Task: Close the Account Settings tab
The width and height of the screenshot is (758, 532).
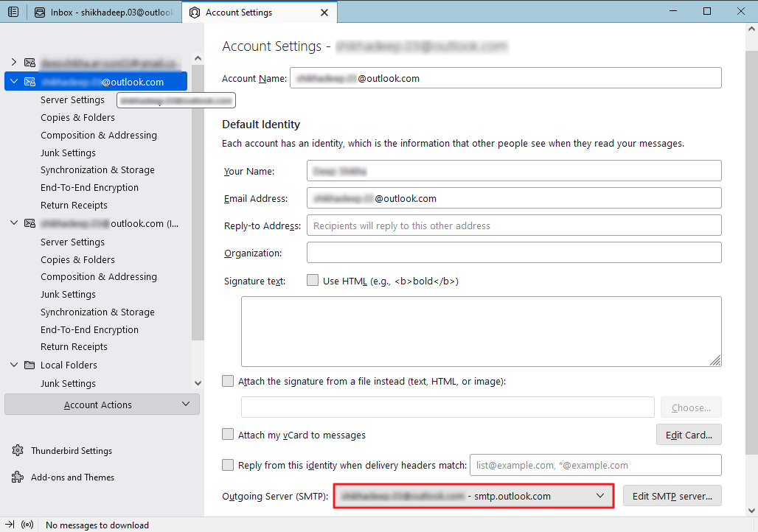Action: tap(324, 13)
